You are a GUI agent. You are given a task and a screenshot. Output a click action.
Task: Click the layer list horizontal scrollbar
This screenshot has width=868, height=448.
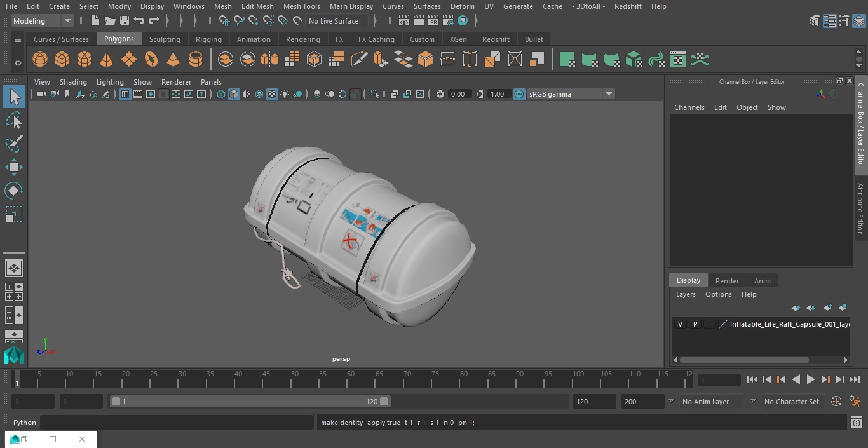(x=744, y=360)
